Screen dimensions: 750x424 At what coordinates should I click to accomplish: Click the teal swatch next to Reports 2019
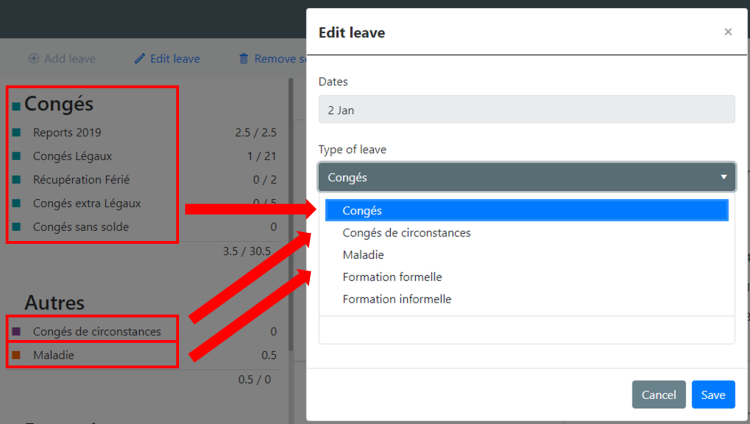point(16,133)
